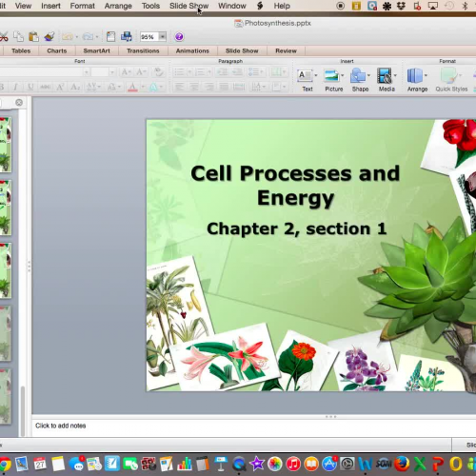Switch to the Transitions ribbon tab
This screenshot has height=476, width=476.
tap(143, 50)
